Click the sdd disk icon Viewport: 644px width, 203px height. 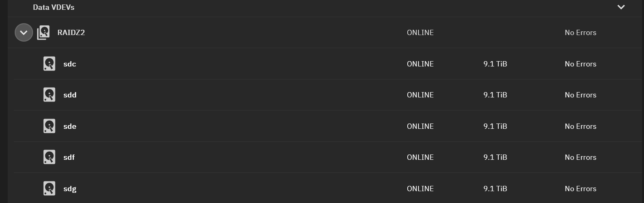(49, 95)
